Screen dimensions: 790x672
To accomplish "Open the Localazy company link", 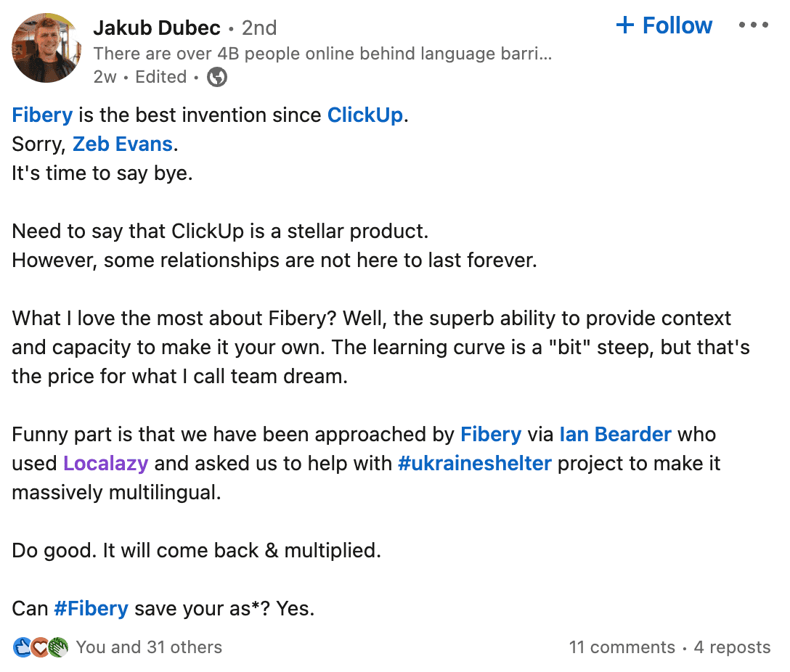I will [x=106, y=464].
